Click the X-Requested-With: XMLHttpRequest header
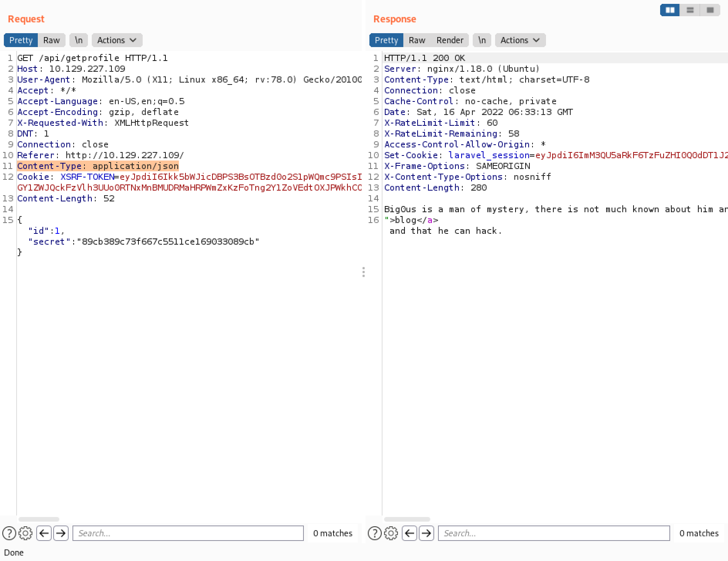The image size is (728, 561). coord(103,123)
